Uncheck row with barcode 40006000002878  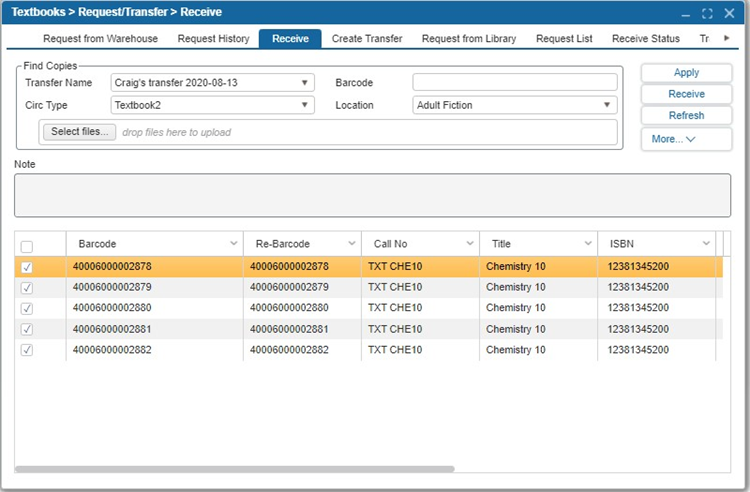coord(27,267)
